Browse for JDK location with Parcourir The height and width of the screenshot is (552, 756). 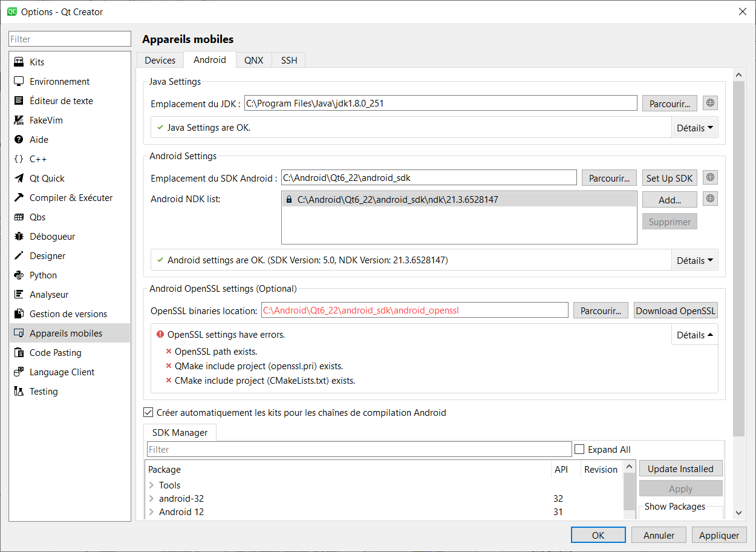[x=670, y=103]
